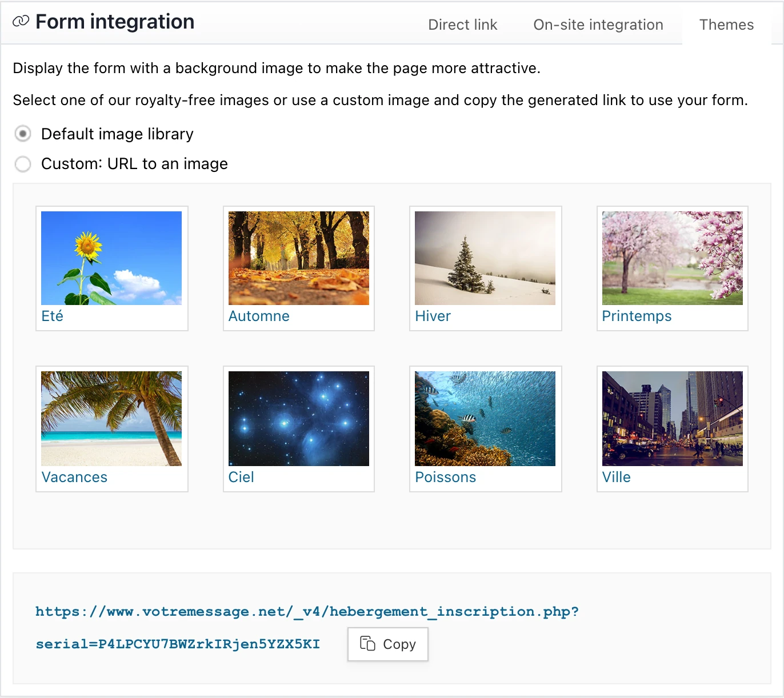Select the autumn forest thumbnail
The width and height of the screenshot is (784, 698).
click(x=298, y=258)
